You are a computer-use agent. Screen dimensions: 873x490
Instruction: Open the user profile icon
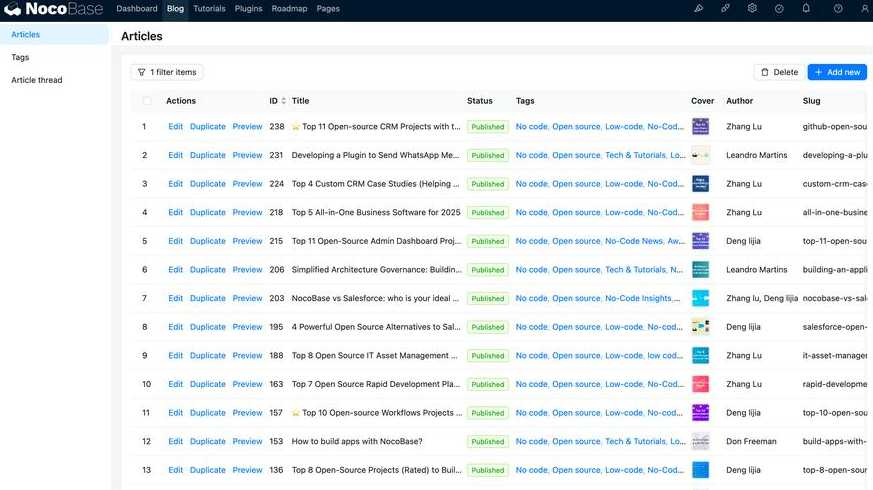[x=865, y=8]
